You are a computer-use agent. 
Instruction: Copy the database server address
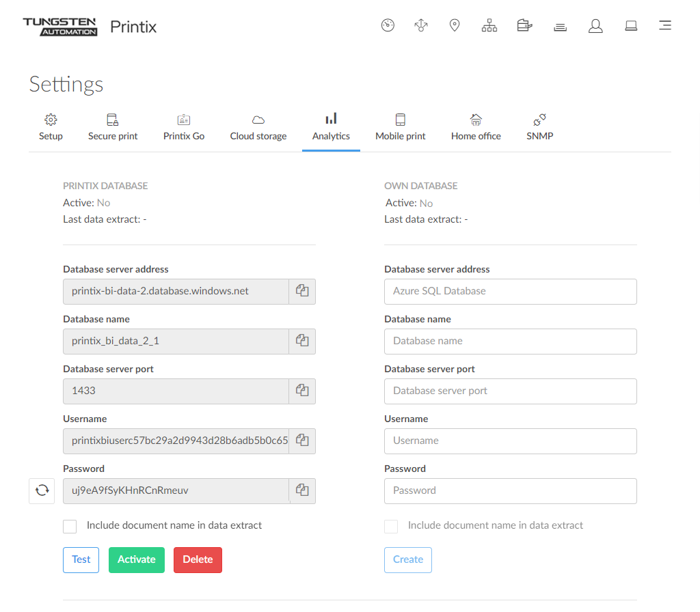[x=302, y=291]
